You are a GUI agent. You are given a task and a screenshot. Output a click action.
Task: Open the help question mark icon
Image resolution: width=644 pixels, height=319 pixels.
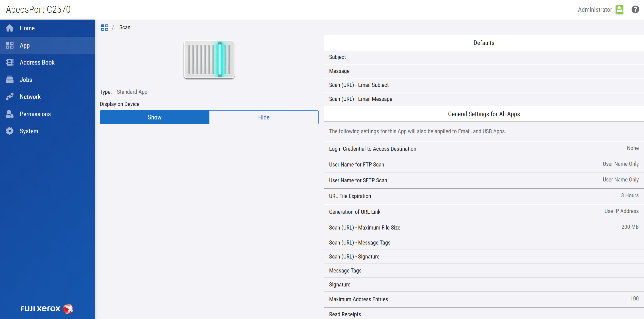coord(635,10)
